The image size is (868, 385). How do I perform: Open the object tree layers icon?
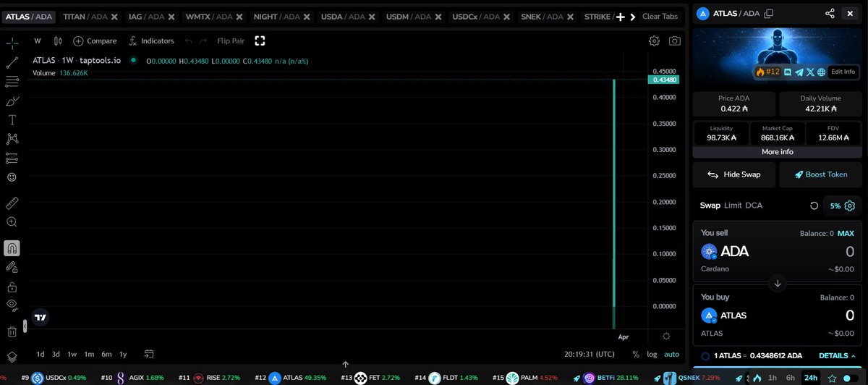[x=12, y=357]
